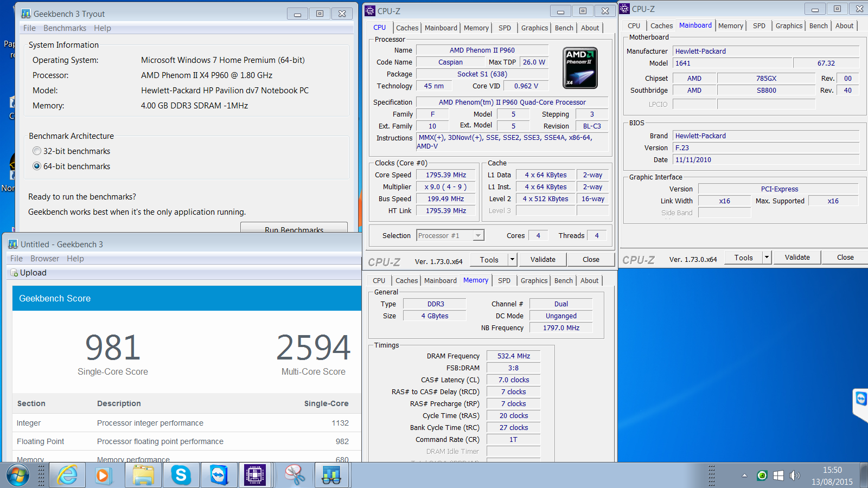Click the green tray notification icon
This screenshot has height=488, width=868.
click(x=762, y=476)
